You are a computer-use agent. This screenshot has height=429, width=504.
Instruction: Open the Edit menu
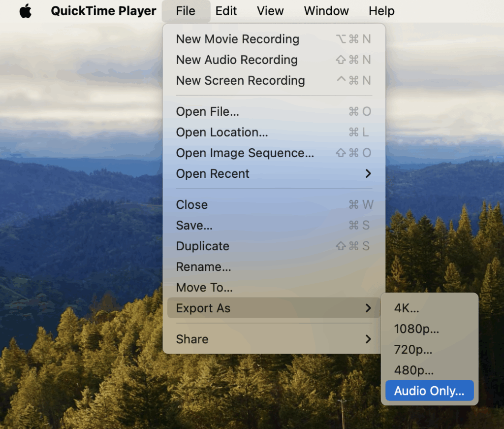[226, 11]
